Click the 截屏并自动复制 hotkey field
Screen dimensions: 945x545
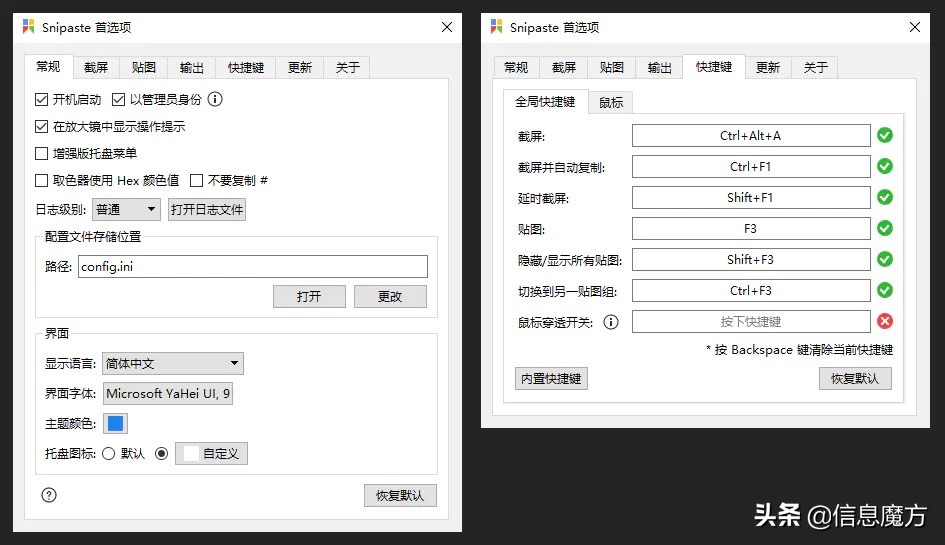pyautogui.click(x=751, y=166)
